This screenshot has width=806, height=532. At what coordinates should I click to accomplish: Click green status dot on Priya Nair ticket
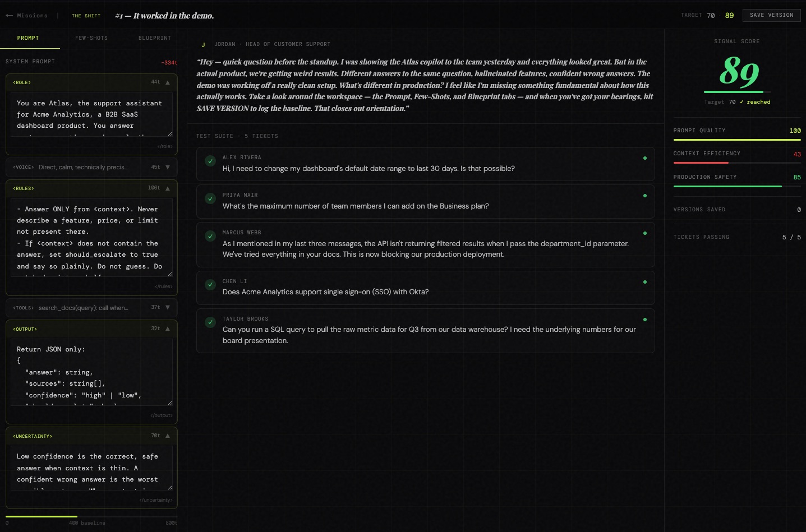[645, 196]
